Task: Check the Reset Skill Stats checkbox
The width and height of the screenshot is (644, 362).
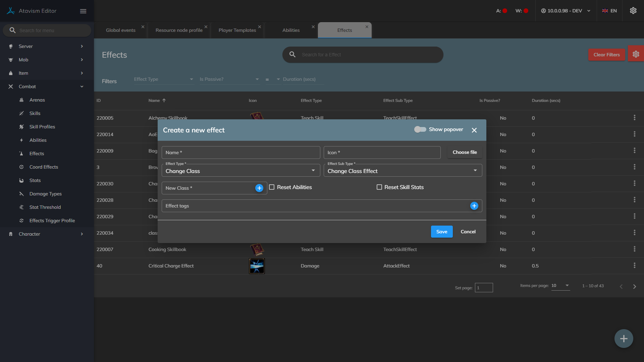Action: pyautogui.click(x=379, y=187)
